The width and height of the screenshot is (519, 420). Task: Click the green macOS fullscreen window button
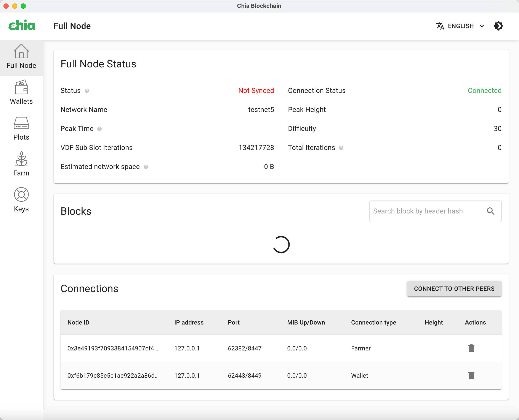click(x=23, y=6)
